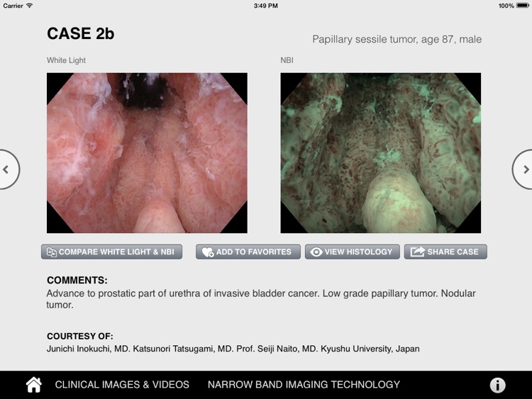Click Share Case button

445,252
